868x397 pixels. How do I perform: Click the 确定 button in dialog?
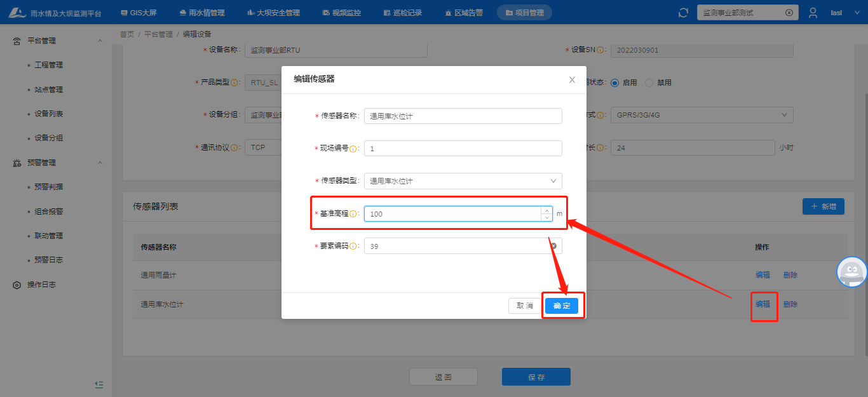click(562, 306)
